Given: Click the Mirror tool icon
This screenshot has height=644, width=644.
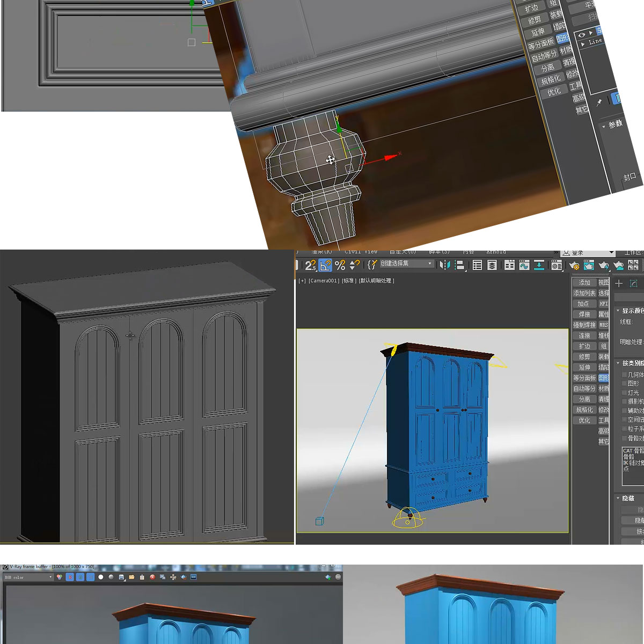Looking at the screenshot, I should [444, 265].
